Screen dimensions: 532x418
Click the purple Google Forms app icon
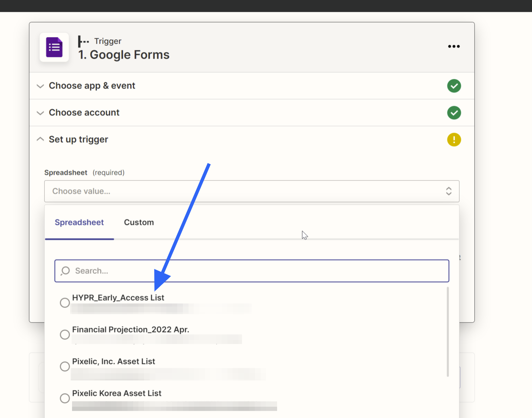[54, 47]
